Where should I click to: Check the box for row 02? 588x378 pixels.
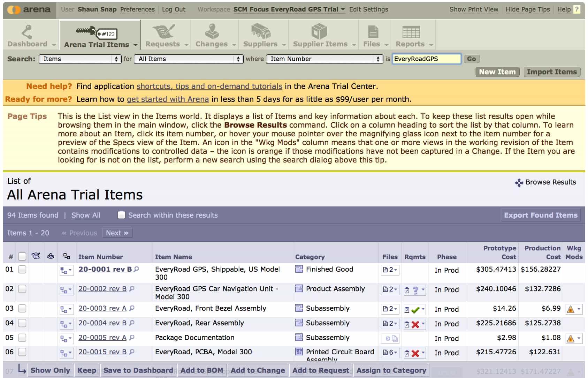(x=22, y=289)
